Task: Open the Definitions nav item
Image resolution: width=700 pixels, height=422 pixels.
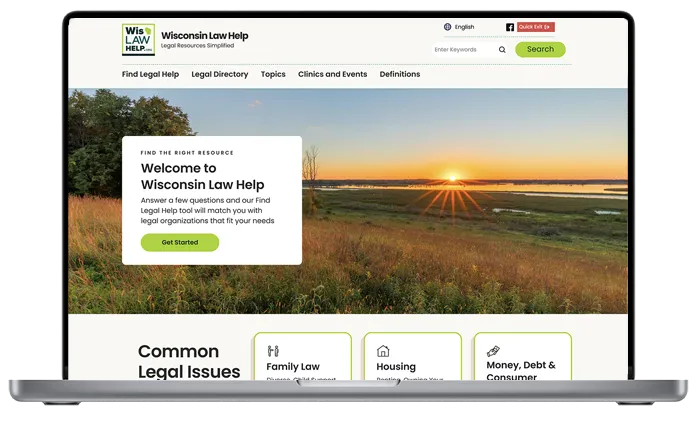Action: coord(400,74)
